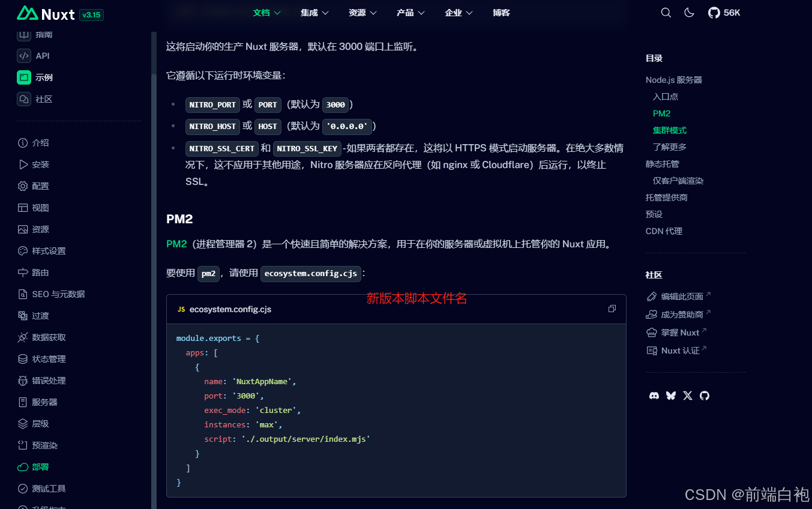Image resolution: width=812 pixels, height=509 pixels.
Task: Jump to 预设 in contents
Action: tap(654, 214)
